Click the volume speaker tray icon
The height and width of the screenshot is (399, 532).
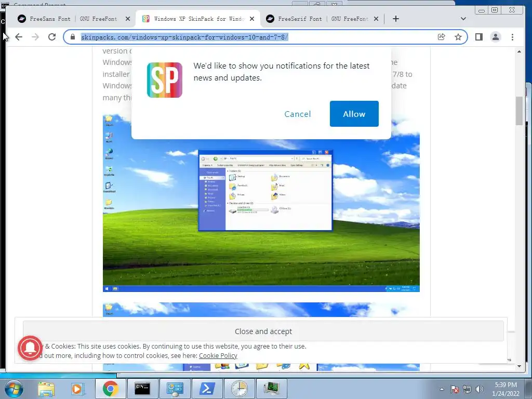[x=480, y=389]
